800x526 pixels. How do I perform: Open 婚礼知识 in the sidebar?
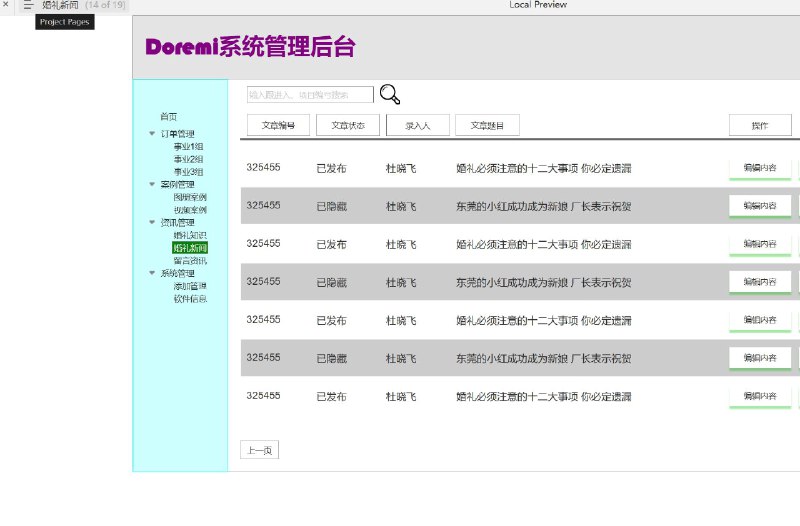click(190, 235)
